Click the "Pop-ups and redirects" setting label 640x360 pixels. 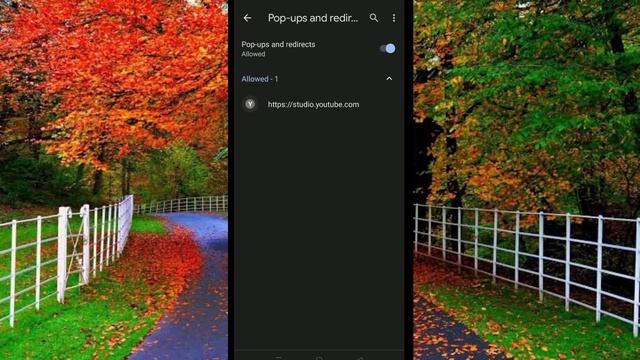click(x=278, y=44)
